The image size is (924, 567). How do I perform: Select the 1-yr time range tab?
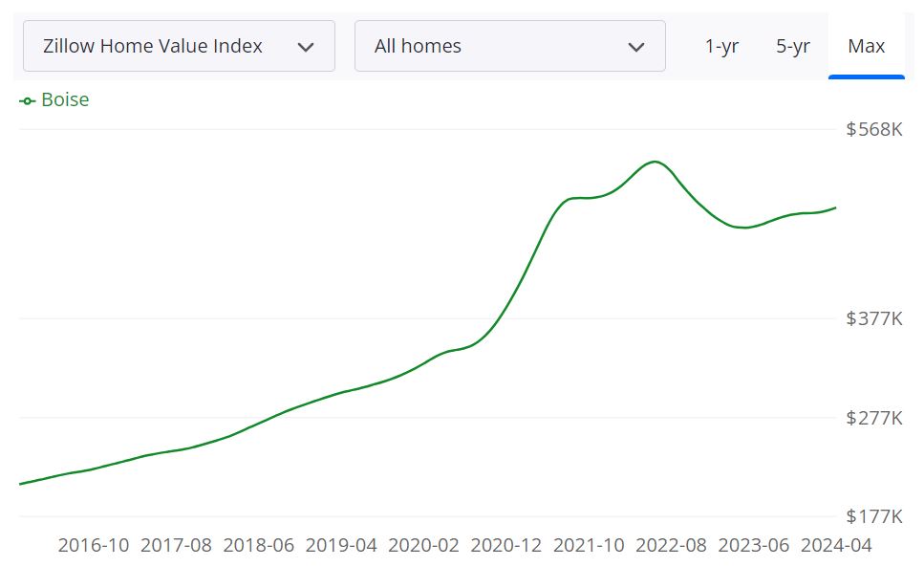click(x=721, y=46)
